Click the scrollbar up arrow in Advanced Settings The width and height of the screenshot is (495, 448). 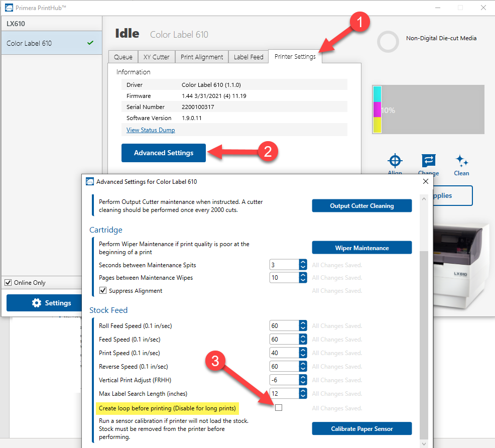tap(424, 199)
